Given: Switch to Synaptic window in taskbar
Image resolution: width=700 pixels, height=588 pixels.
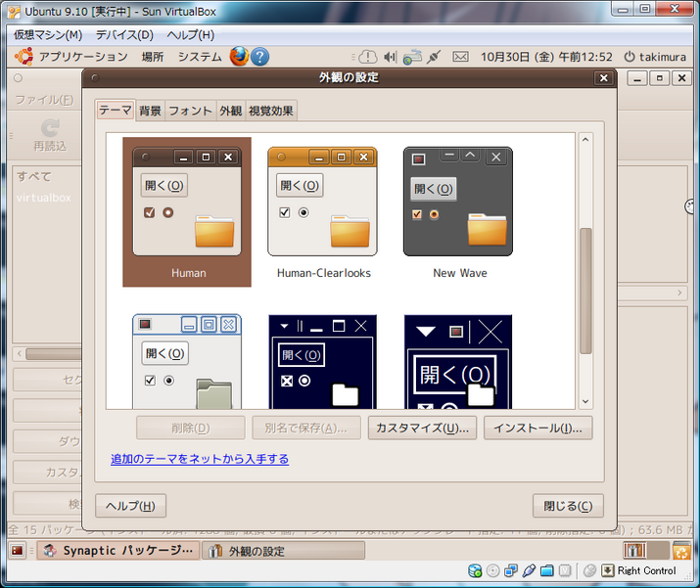Looking at the screenshot, I should (x=118, y=551).
